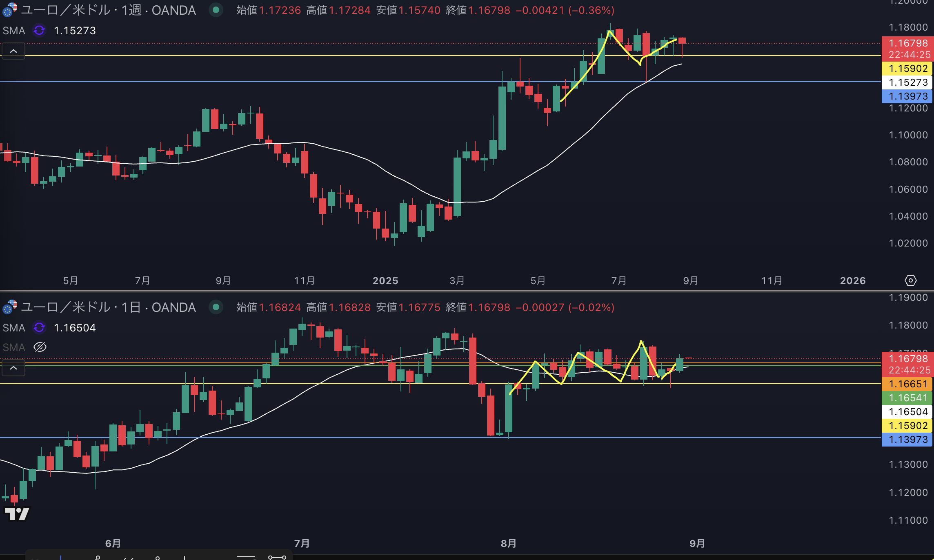934x560 pixels.
Task: Click the 3月 label on weekly time axis
Action: (457, 280)
